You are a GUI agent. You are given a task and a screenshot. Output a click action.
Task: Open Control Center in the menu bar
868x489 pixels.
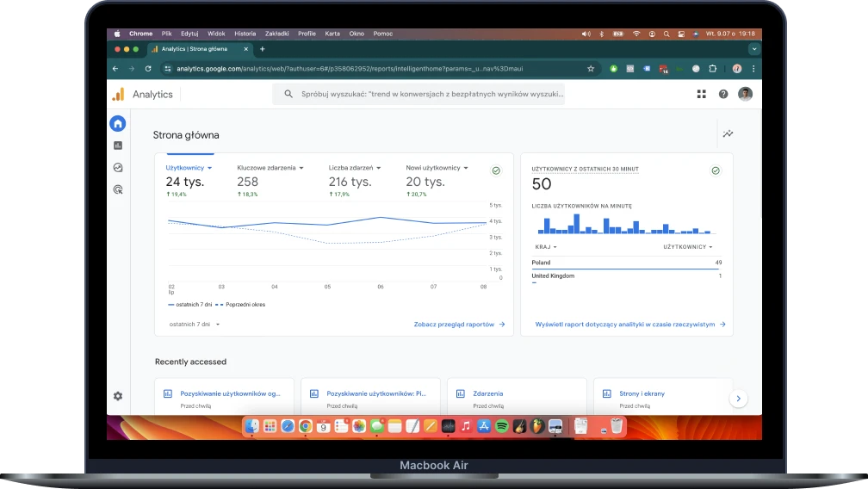(x=681, y=34)
